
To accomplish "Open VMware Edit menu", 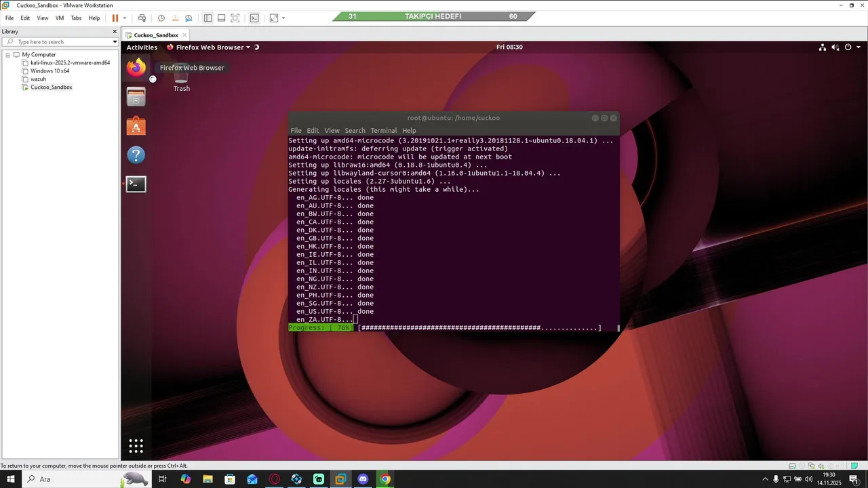I will click(25, 18).
